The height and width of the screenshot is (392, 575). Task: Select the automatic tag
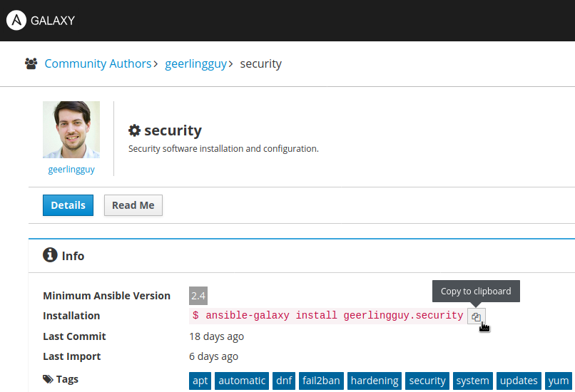pos(242,381)
